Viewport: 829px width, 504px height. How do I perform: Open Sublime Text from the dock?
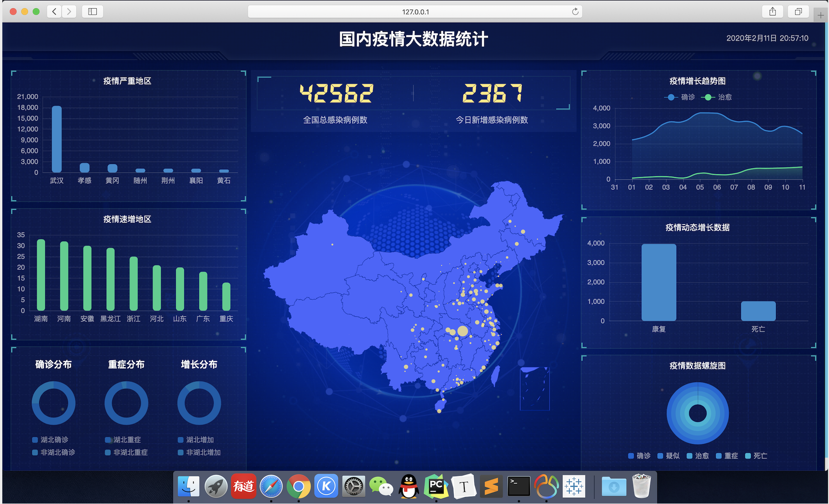pos(492,486)
